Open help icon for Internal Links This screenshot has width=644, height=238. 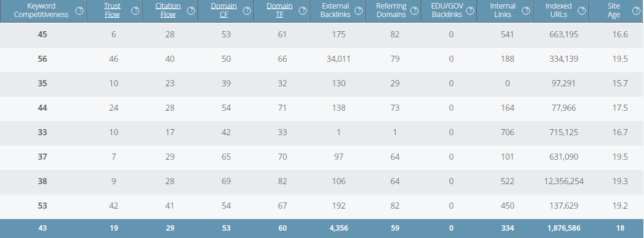[526, 10]
